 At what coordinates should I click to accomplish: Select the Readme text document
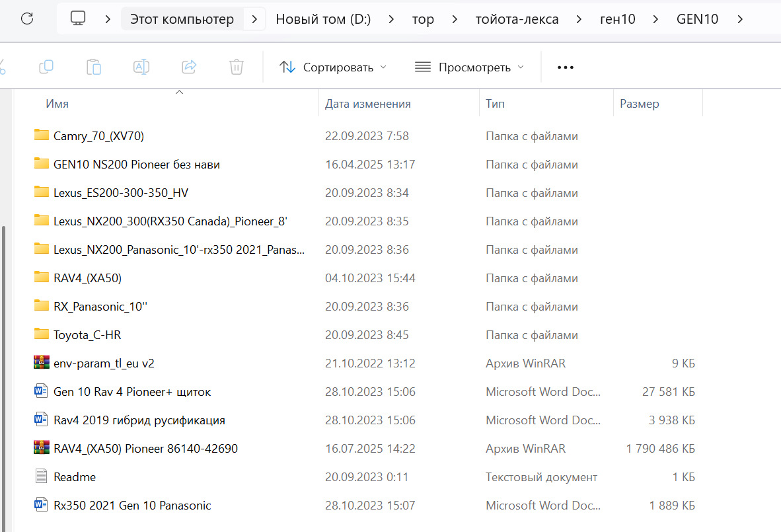[74, 476]
